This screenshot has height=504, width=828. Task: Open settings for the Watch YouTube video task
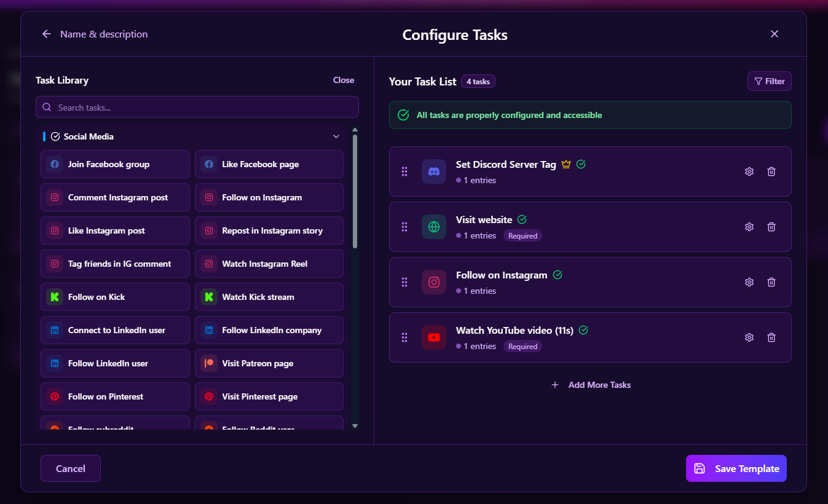(749, 337)
